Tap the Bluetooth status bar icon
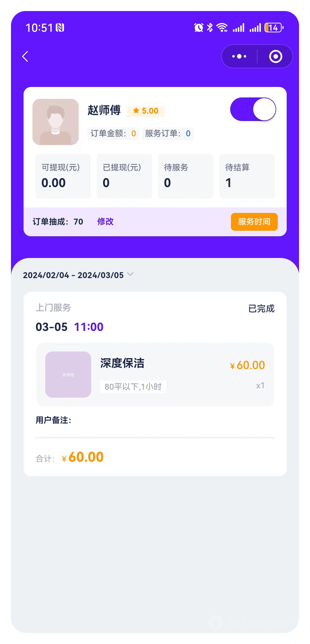This screenshot has width=310, height=644. point(210,28)
